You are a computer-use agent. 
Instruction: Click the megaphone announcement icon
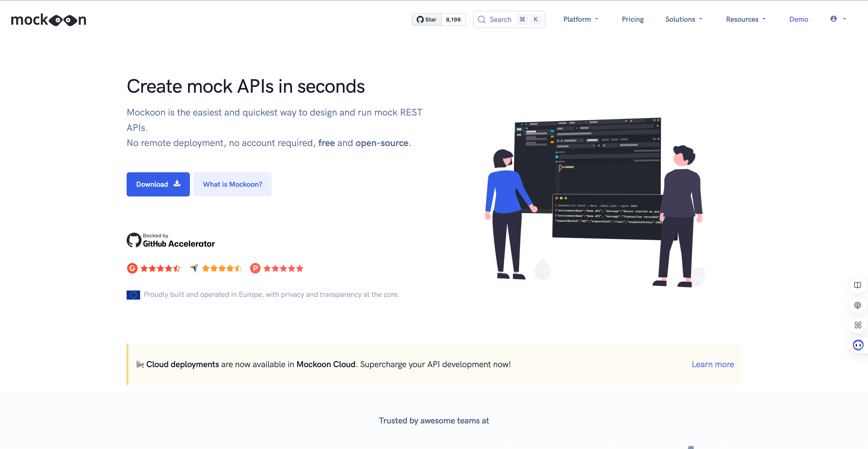pyautogui.click(x=140, y=364)
